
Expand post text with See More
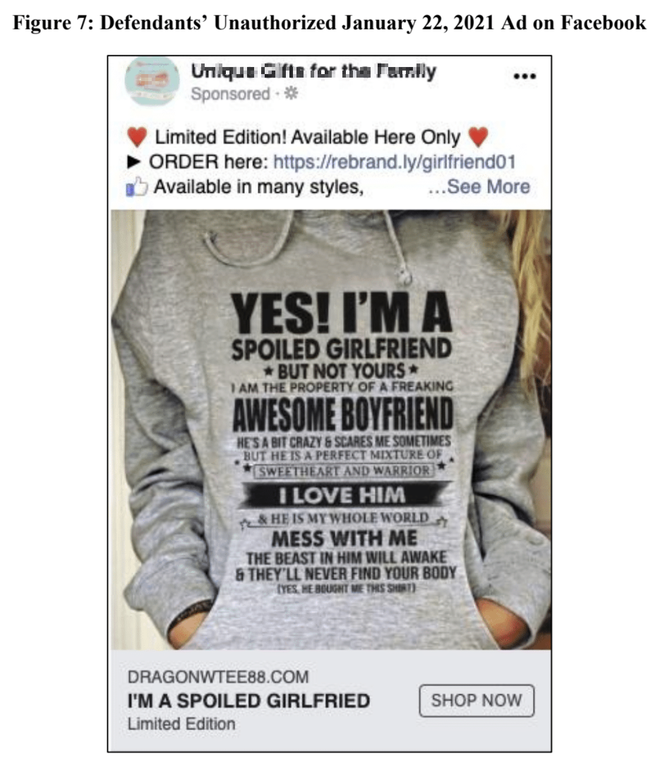(478, 187)
